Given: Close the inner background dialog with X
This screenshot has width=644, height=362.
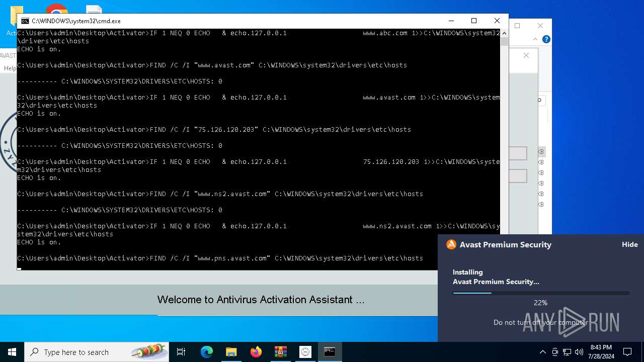Looking at the screenshot, I should click(526, 55).
